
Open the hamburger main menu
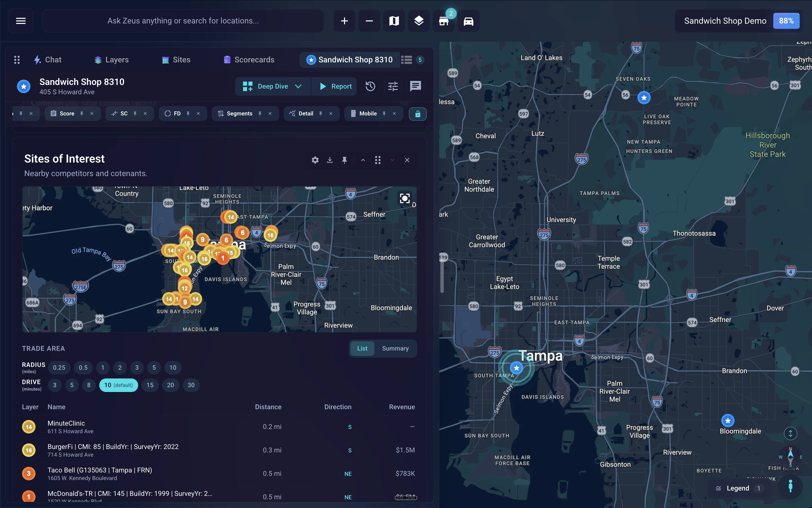[21, 21]
